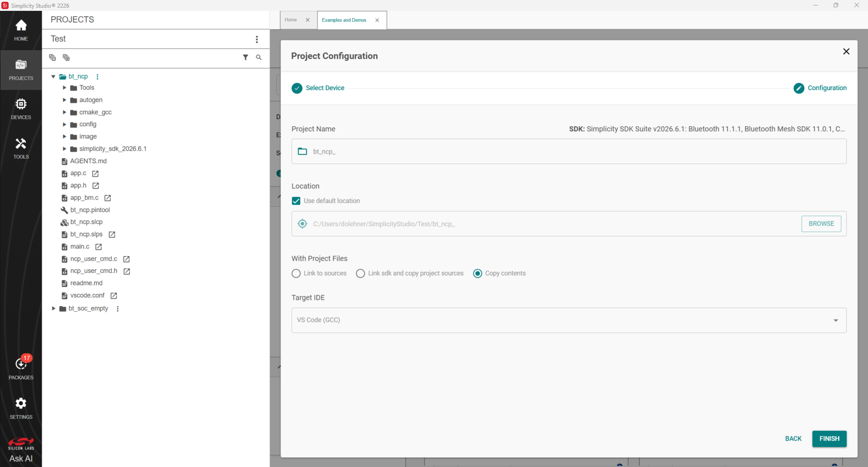The width and height of the screenshot is (868, 467).
Task: Click the Project Name input field
Action: tap(569, 151)
